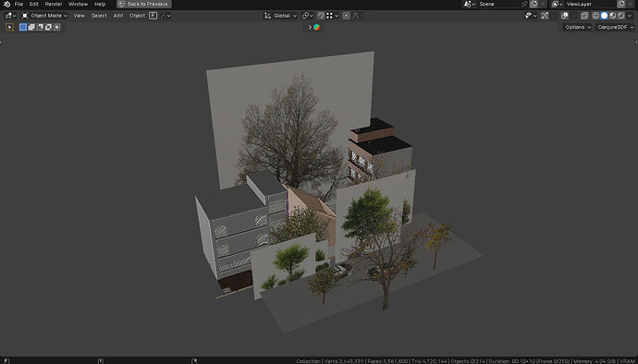Switch to material preview shading

point(613,16)
